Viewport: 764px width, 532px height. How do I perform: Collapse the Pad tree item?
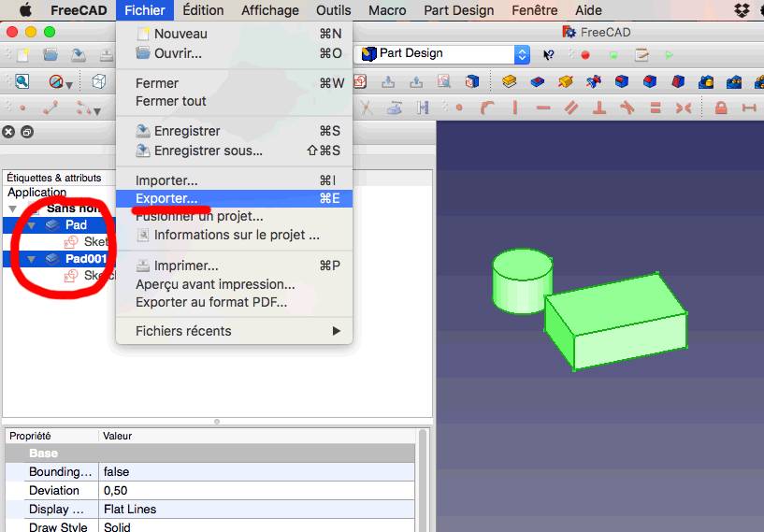[x=31, y=225]
